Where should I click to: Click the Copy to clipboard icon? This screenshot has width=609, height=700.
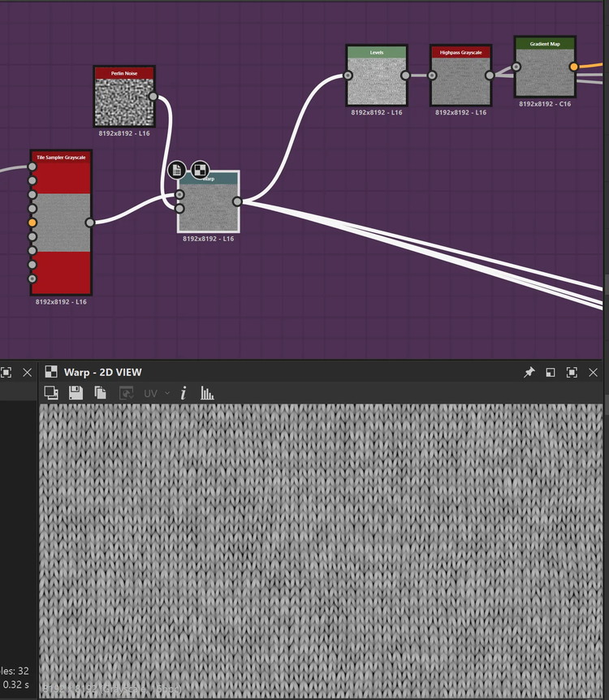click(101, 393)
